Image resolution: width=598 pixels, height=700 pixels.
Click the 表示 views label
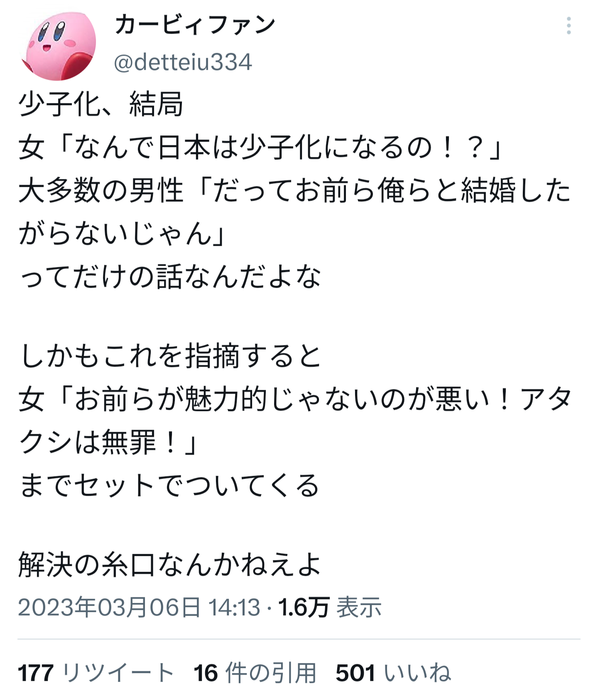(x=359, y=607)
